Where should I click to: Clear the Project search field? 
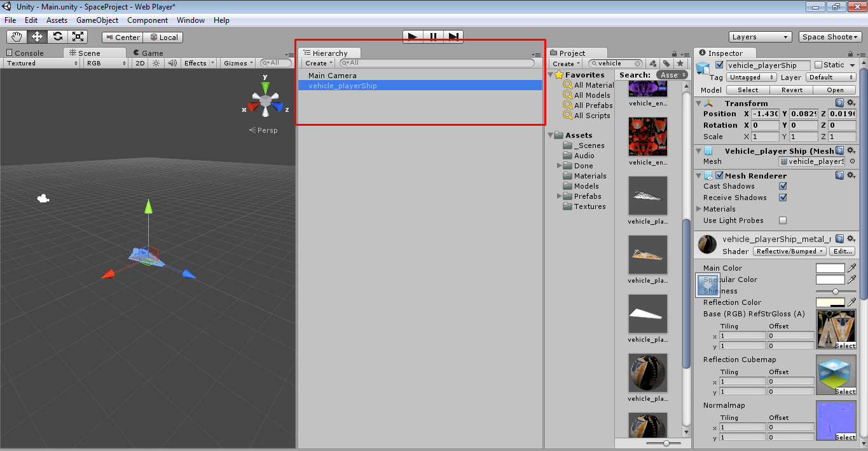point(637,64)
